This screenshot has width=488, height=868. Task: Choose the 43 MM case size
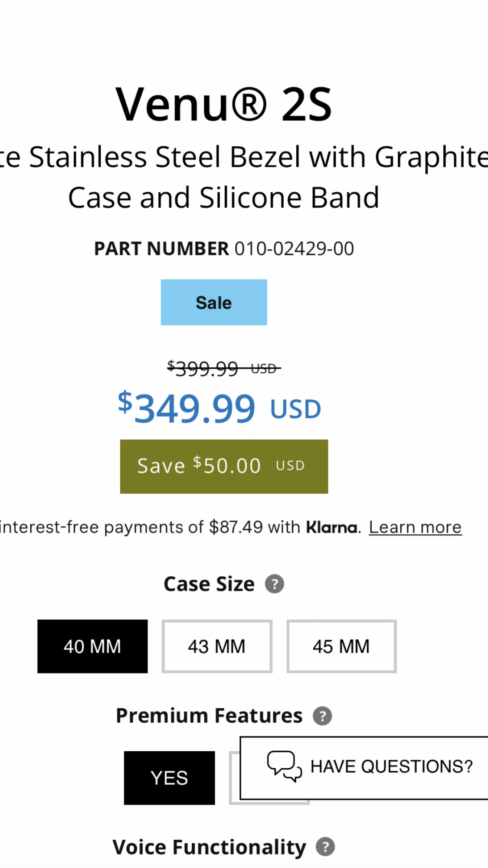point(217,646)
